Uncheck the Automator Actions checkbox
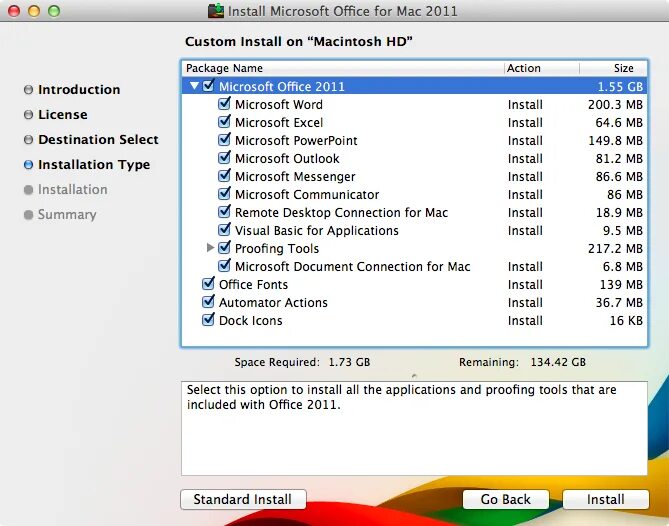Viewport: 669px width, 526px height. click(x=208, y=302)
